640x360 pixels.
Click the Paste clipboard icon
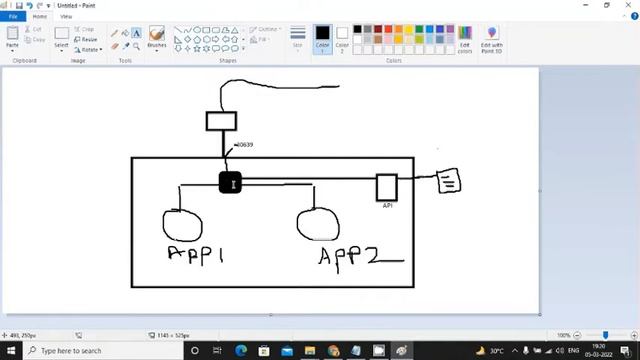[12, 33]
